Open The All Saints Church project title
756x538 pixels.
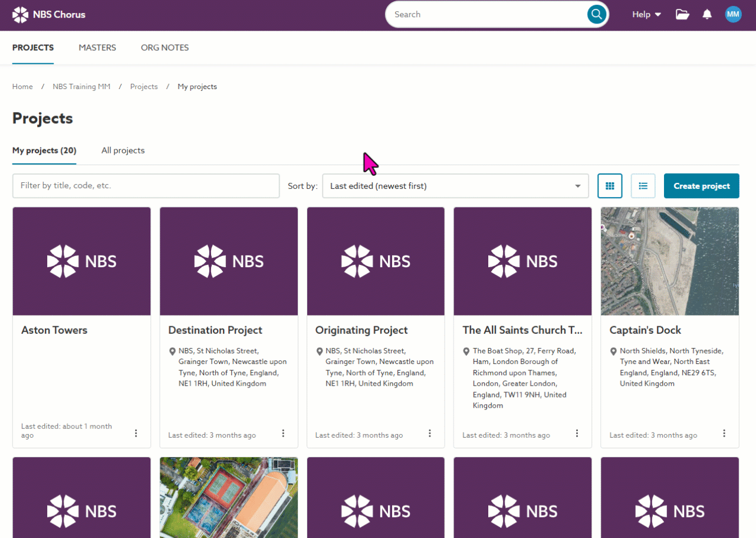pos(522,330)
